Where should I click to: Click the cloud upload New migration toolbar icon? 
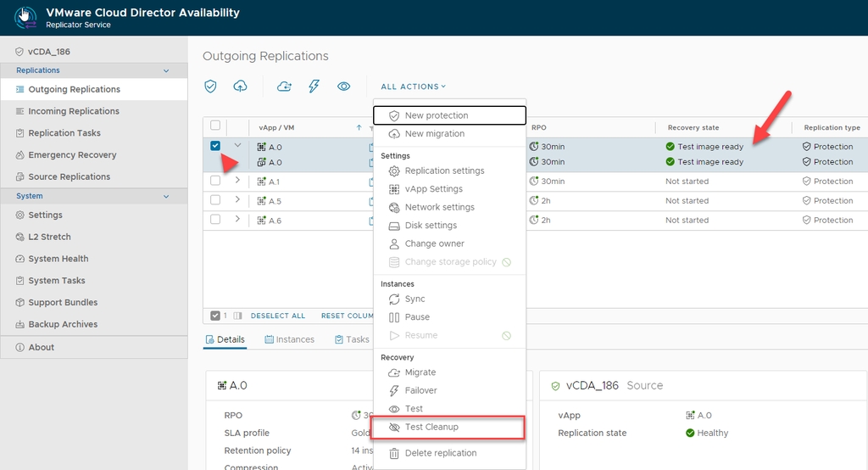pos(240,87)
